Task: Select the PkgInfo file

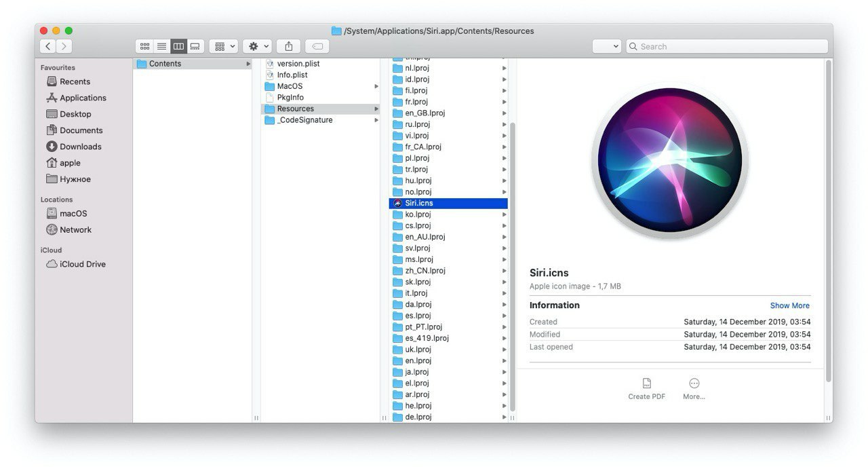Action: click(x=320, y=97)
